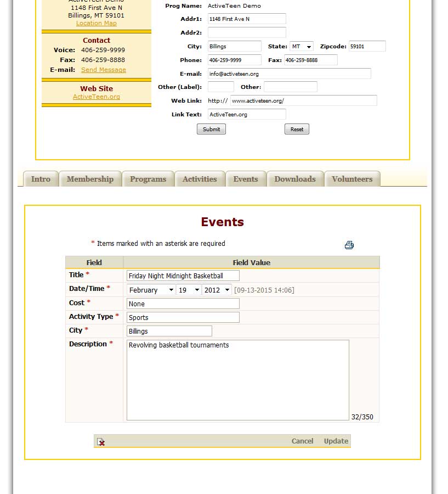This screenshot has height=494, width=448.
Task: Switch to the Activities tab
Action: click(x=200, y=179)
